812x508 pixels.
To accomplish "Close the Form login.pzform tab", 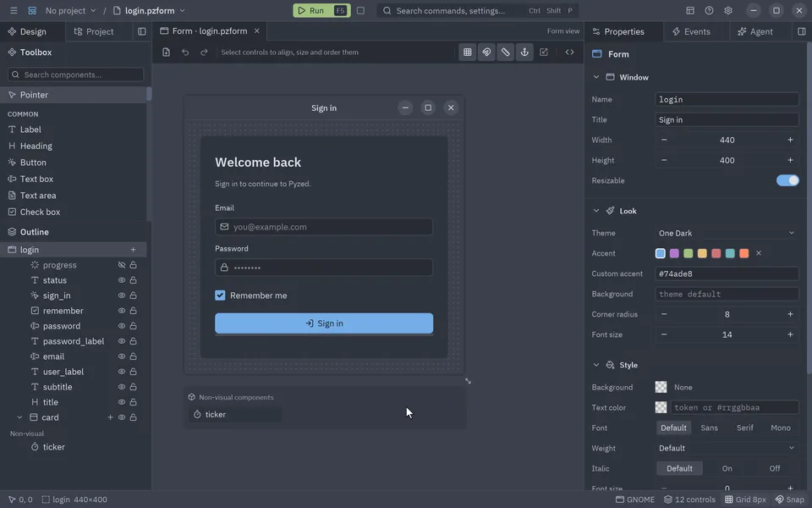I will point(256,31).
